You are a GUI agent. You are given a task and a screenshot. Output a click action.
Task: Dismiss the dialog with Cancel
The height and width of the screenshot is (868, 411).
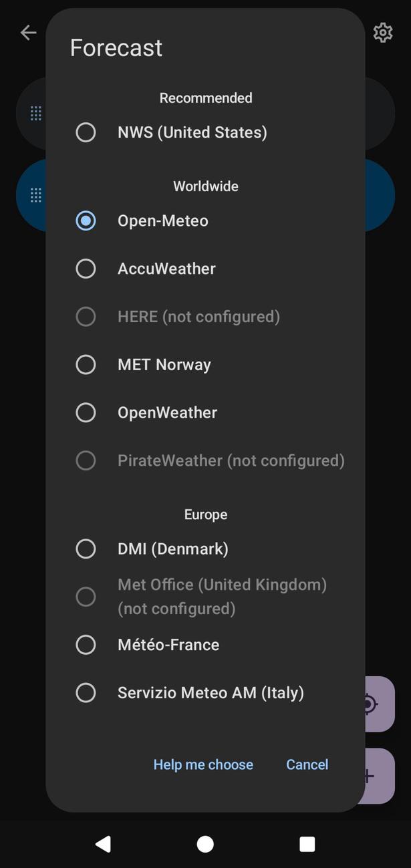point(307,764)
